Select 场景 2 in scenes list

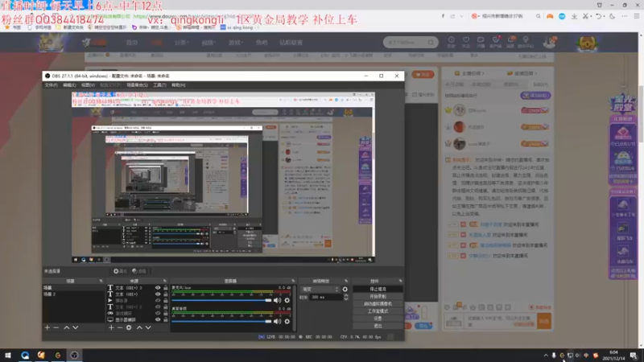(x=73, y=294)
